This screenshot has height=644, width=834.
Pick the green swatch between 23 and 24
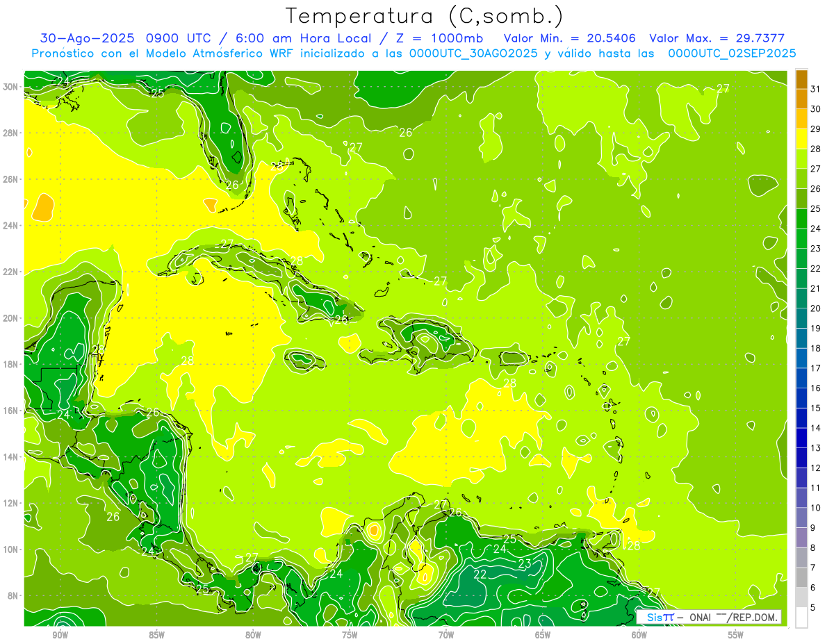(x=801, y=238)
